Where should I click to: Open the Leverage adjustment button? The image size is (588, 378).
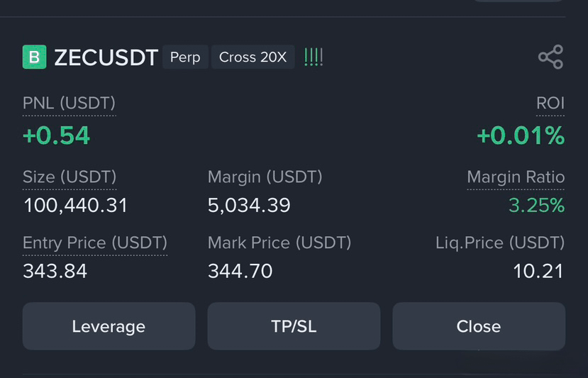109,326
